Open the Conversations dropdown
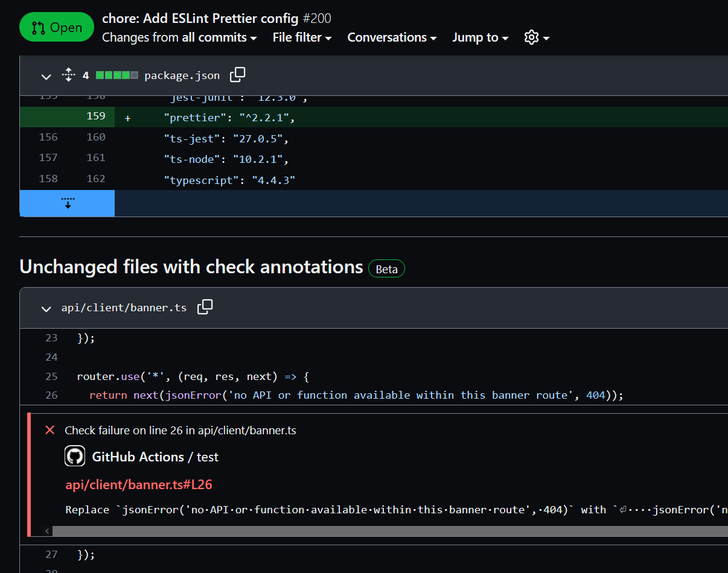Image resolution: width=728 pixels, height=573 pixels. 392,37
